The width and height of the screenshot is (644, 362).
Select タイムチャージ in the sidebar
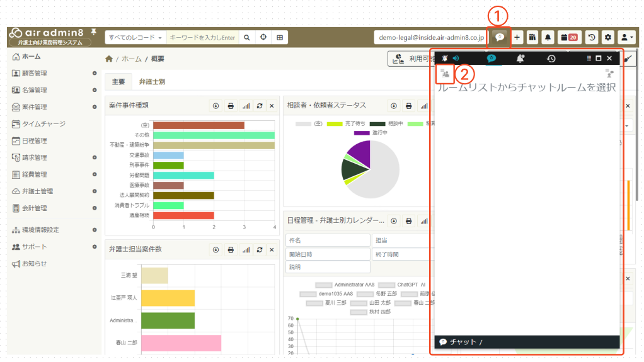tap(43, 124)
